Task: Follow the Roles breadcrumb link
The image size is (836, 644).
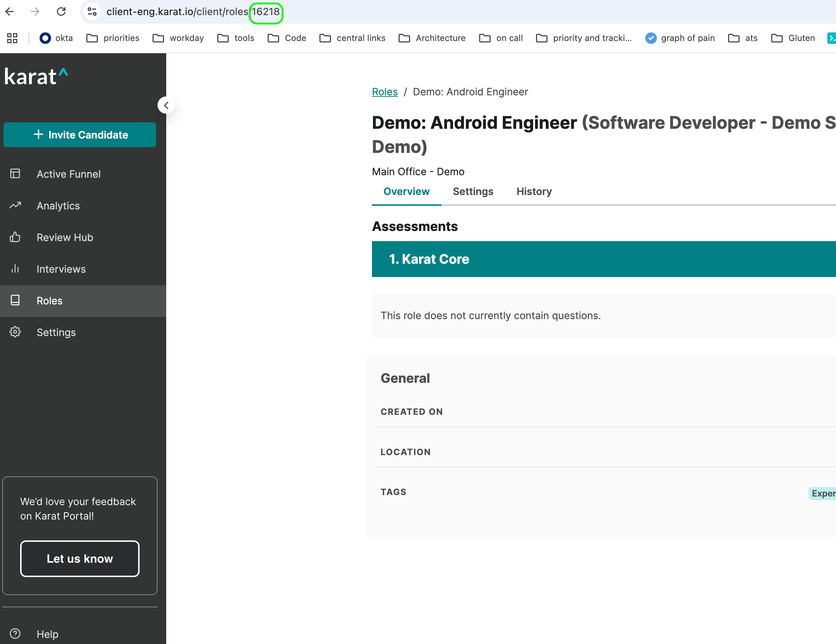Action: pyautogui.click(x=385, y=92)
